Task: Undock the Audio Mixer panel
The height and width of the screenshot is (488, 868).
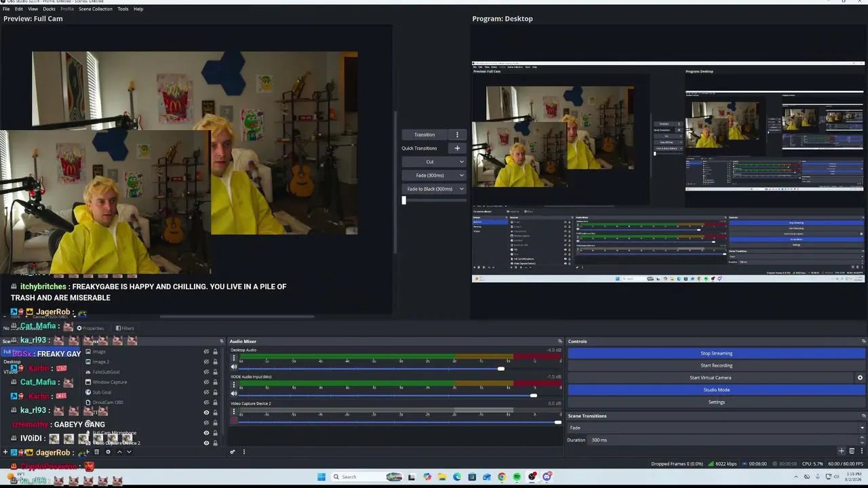Action: pos(560,342)
